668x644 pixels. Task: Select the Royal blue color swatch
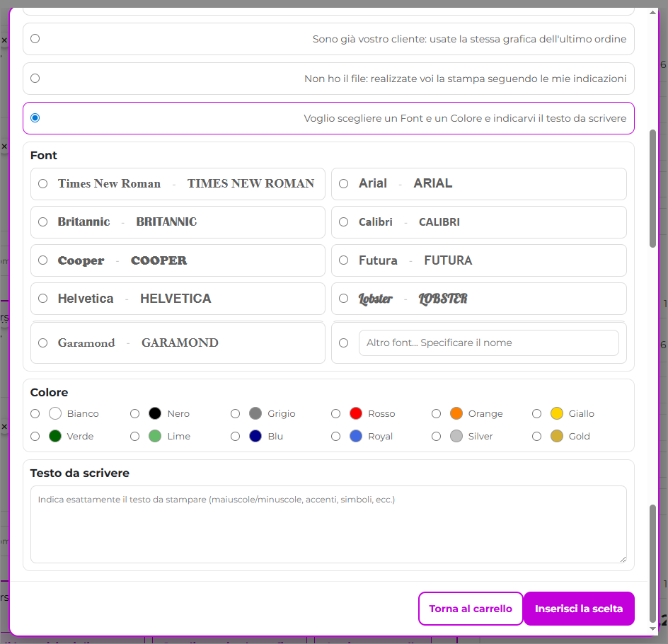[x=357, y=437]
